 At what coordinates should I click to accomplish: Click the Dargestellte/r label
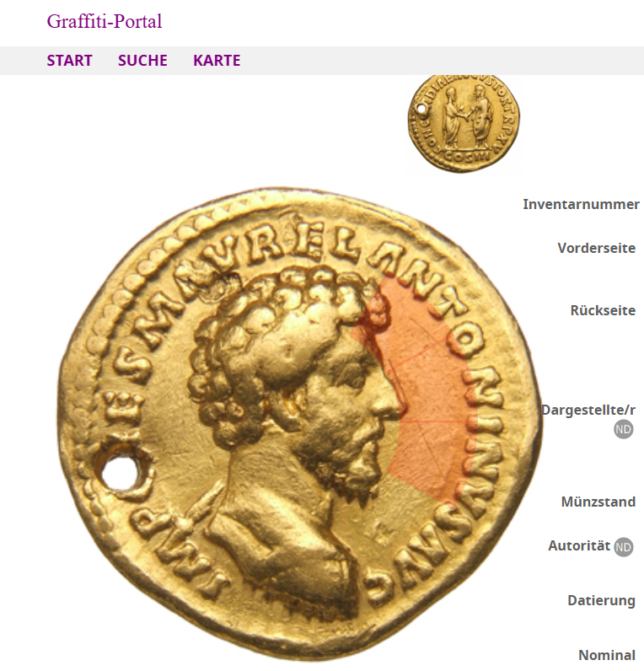click(x=588, y=410)
